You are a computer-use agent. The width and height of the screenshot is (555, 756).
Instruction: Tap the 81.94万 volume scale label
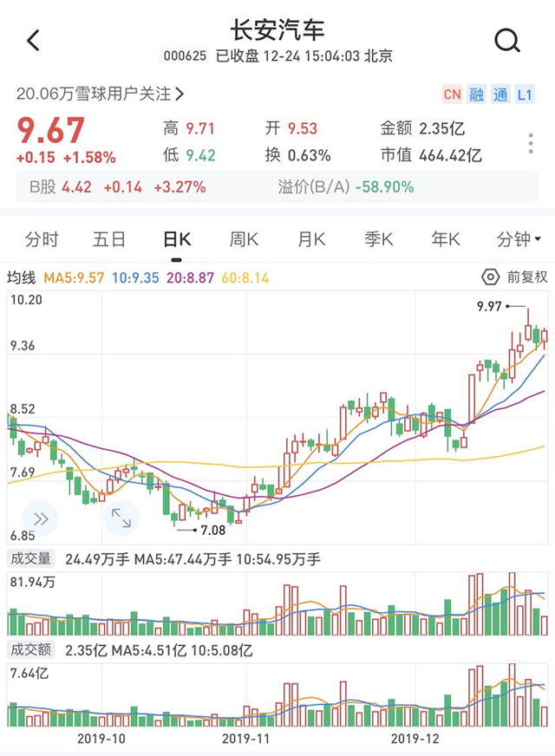(33, 582)
